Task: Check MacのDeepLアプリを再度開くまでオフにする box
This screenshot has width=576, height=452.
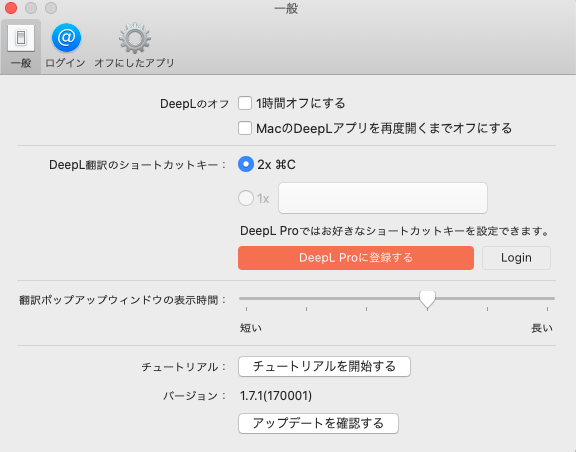Action: 245,128
